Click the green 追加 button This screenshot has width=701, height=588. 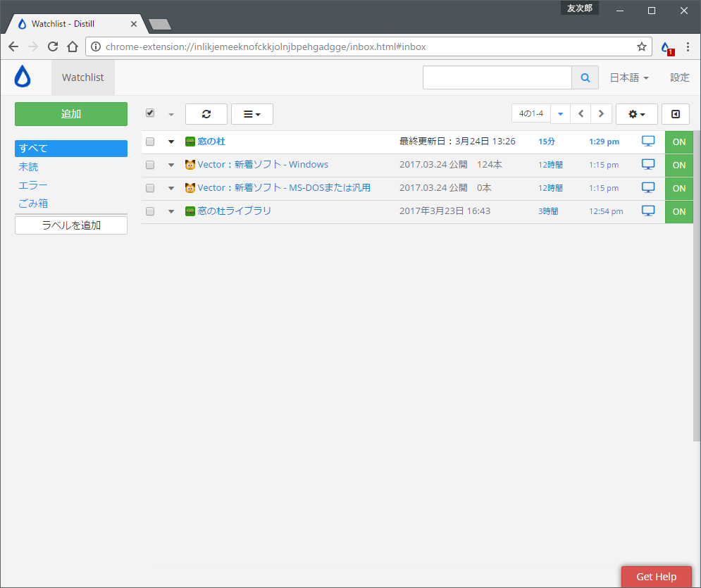pyautogui.click(x=71, y=114)
